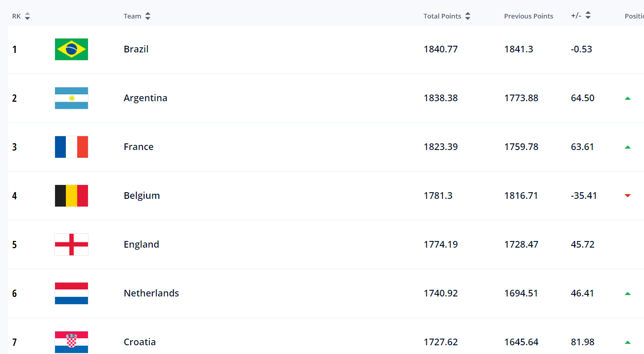Image resolution: width=644 pixels, height=354 pixels.
Task: Sort by Total Points arrows
Action: pyautogui.click(x=468, y=16)
